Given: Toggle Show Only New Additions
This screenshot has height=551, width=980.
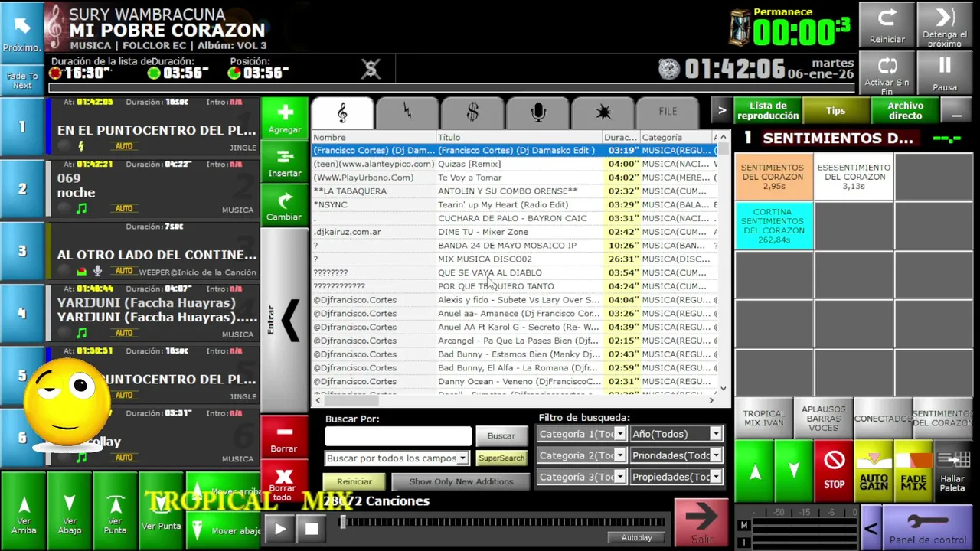Looking at the screenshot, I should pos(461,481).
